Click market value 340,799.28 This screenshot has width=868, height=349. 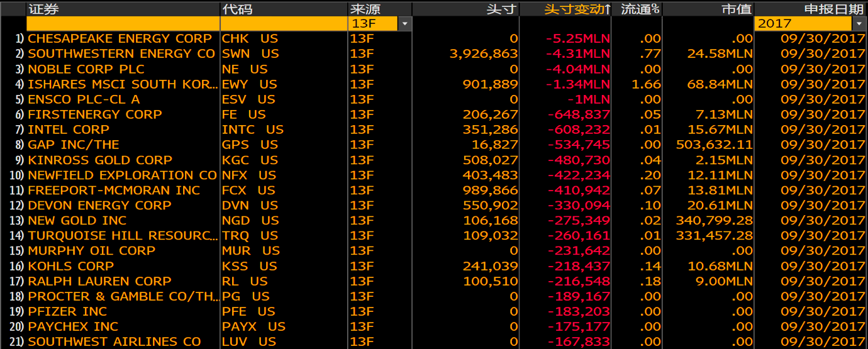715,221
